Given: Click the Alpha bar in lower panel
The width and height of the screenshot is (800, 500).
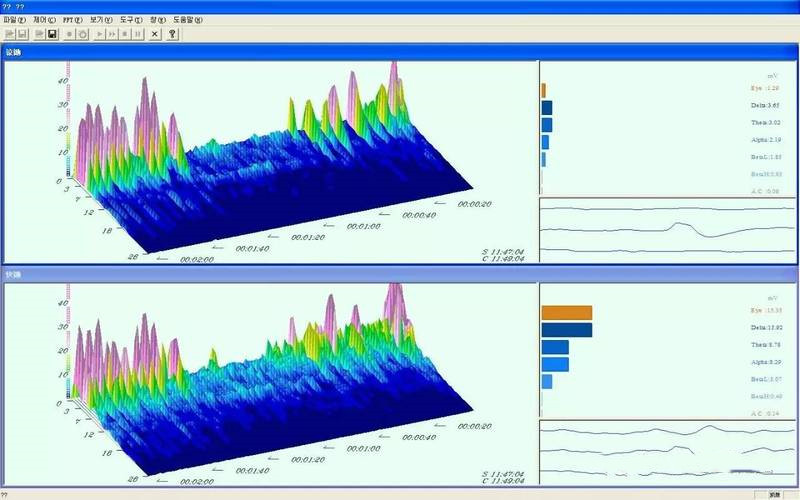Looking at the screenshot, I should (555, 365).
